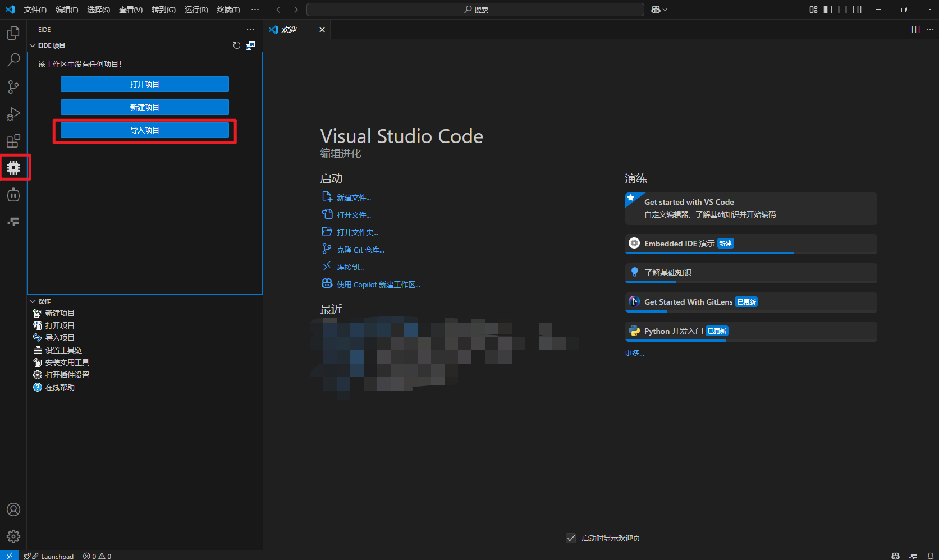The width and height of the screenshot is (939, 560).
Task: Collapse the EIDE 项目 section
Action: coord(33,45)
